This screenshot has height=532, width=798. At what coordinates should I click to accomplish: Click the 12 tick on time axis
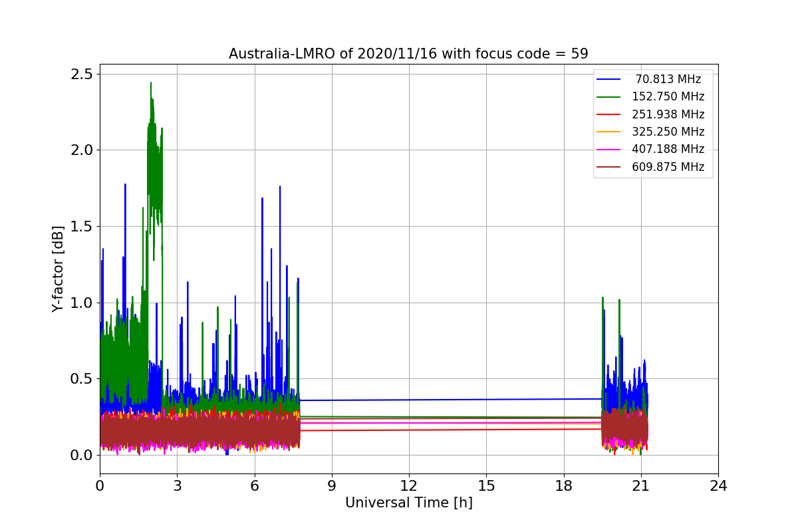click(409, 486)
